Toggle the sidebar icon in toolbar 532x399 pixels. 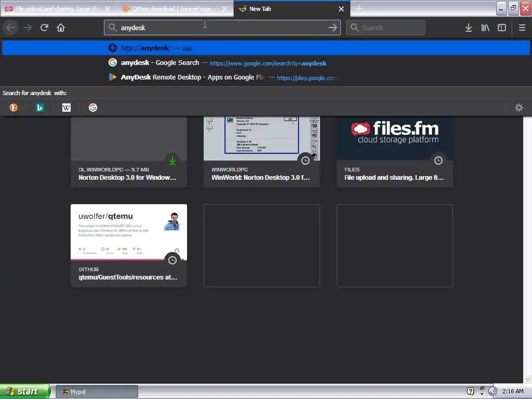[x=502, y=28]
